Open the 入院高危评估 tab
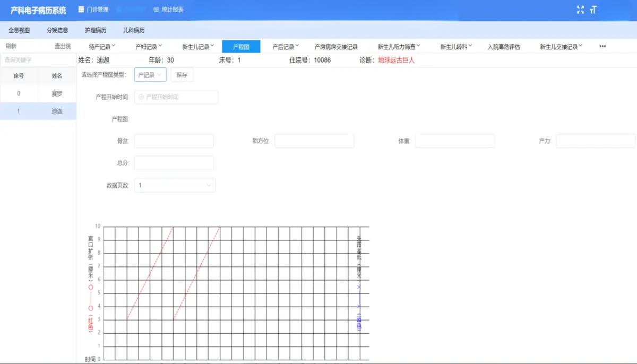 (x=504, y=47)
